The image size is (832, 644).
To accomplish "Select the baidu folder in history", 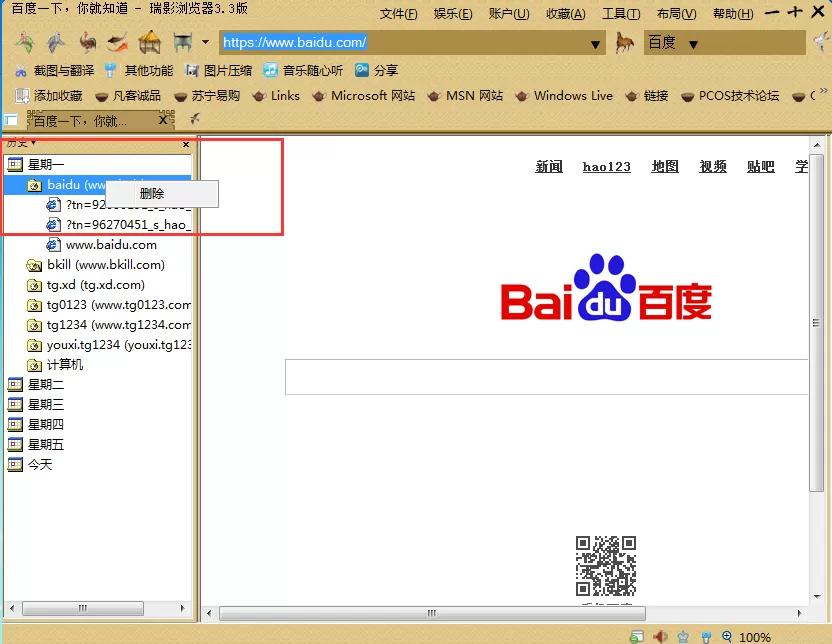I will 66,185.
